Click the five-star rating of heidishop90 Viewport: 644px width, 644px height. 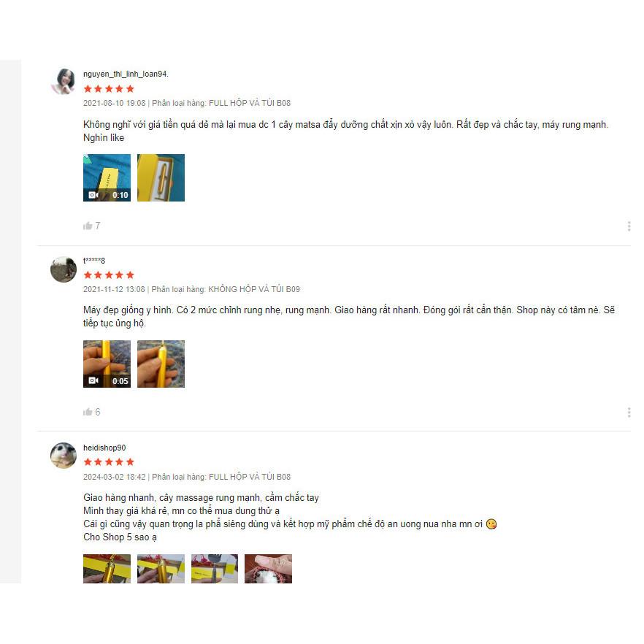[109, 462]
